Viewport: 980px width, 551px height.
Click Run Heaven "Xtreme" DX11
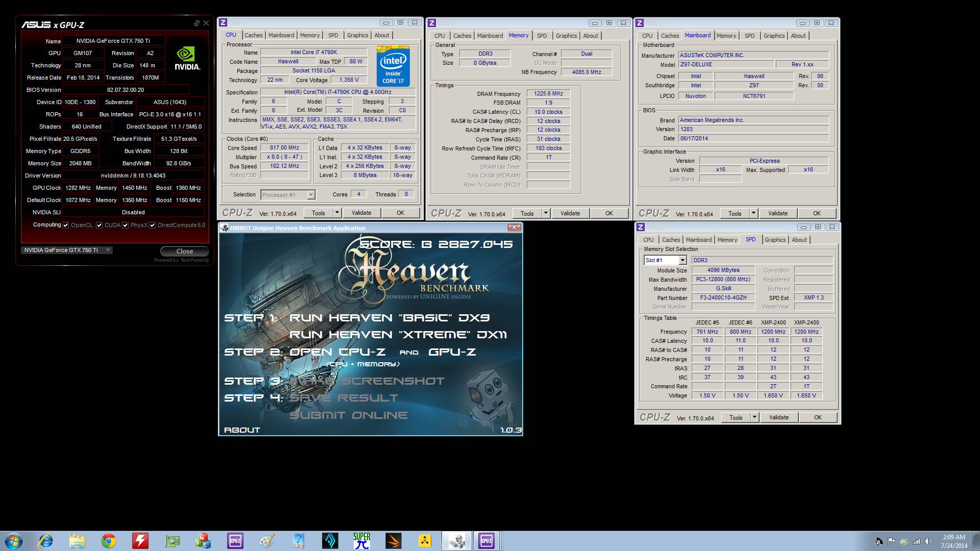pyautogui.click(x=398, y=335)
